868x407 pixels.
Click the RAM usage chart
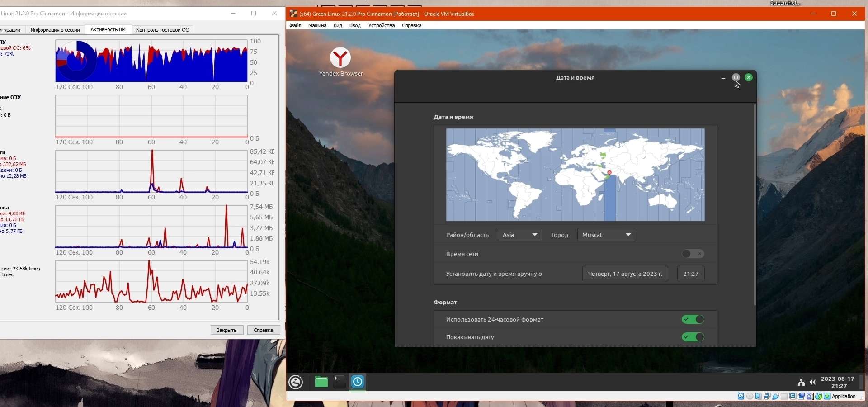pyautogui.click(x=151, y=116)
